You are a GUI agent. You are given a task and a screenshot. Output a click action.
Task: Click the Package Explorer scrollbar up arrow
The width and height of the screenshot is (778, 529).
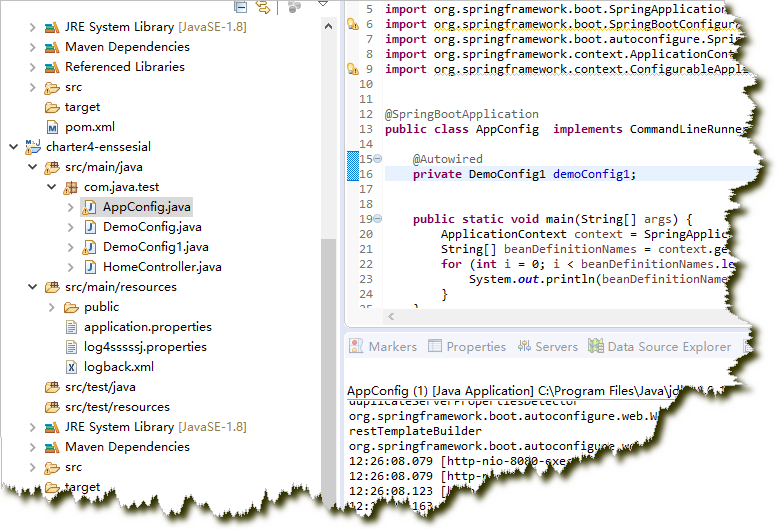(328, 27)
